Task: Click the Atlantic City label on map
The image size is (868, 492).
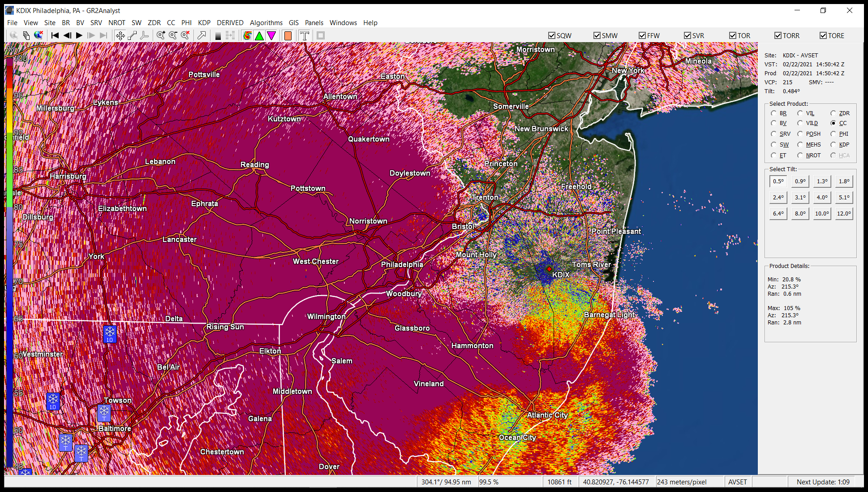Action: pos(547,415)
